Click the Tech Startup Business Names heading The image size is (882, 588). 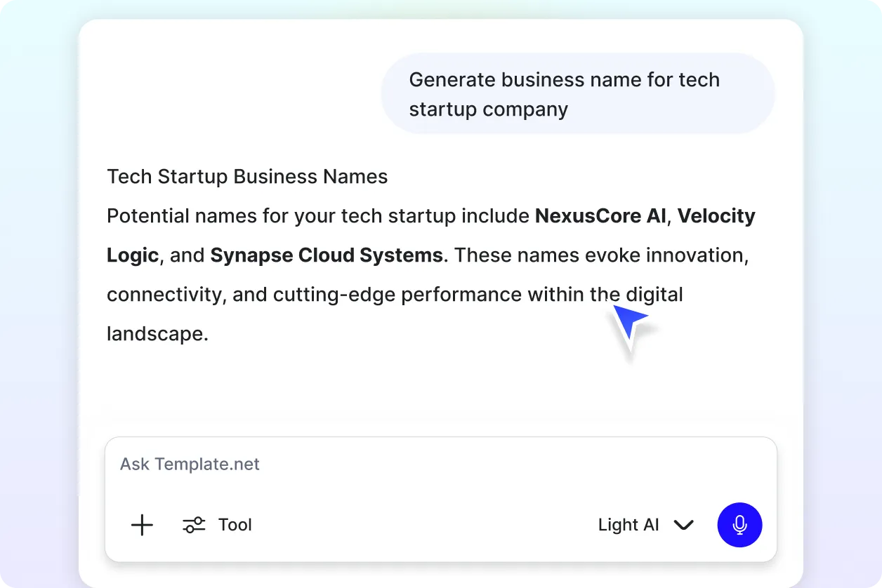(x=247, y=176)
